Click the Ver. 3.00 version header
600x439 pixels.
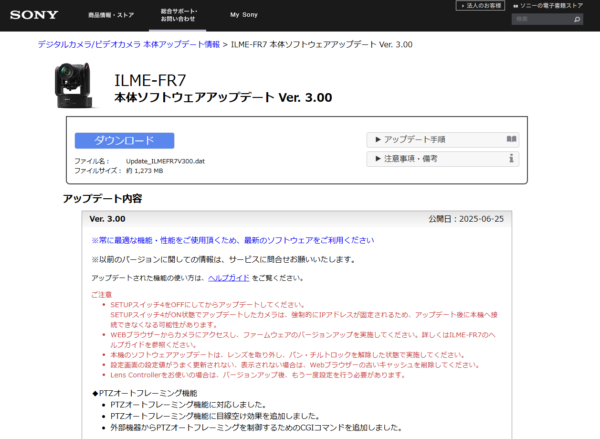[x=107, y=219]
